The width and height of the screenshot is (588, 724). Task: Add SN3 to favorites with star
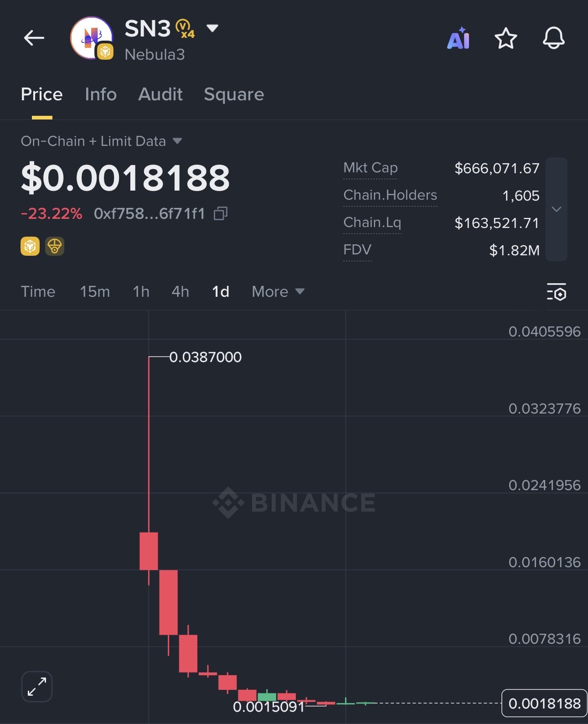pos(505,38)
